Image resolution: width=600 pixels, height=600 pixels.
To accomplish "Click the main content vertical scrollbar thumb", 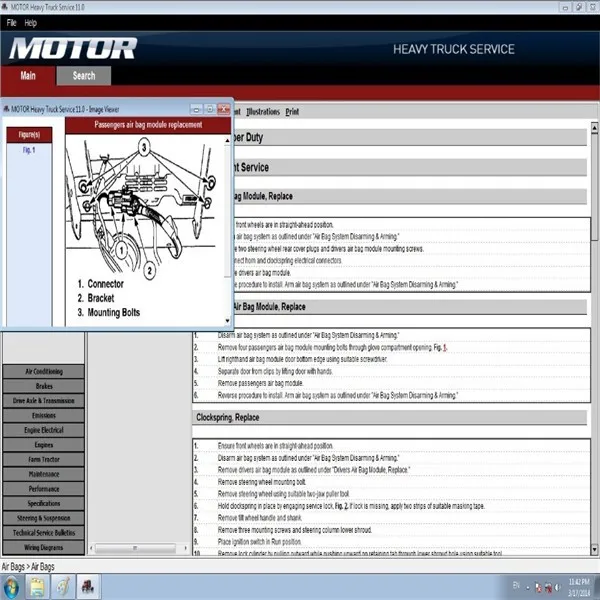I will tap(594, 188).
